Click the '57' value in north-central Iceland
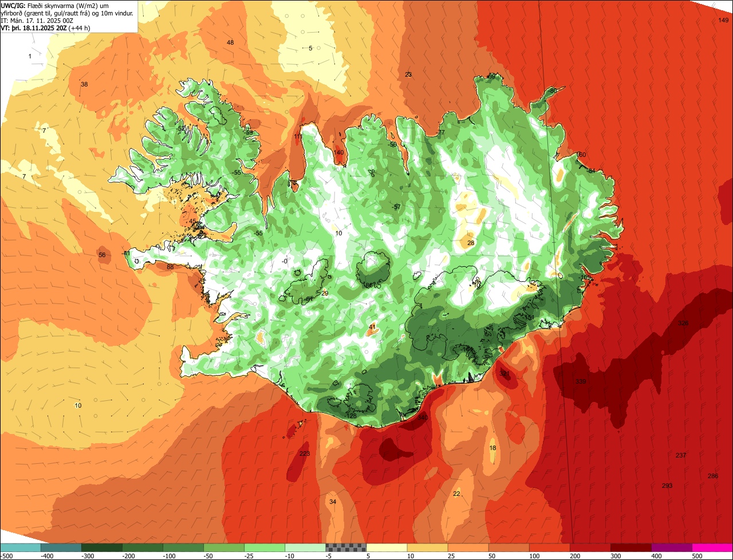 click(397, 207)
